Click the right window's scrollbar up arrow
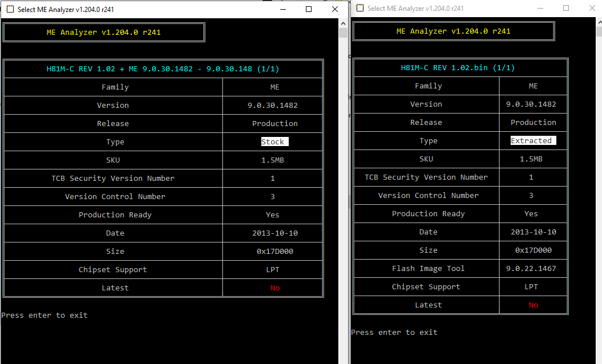The image size is (602, 364). point(600,22)
